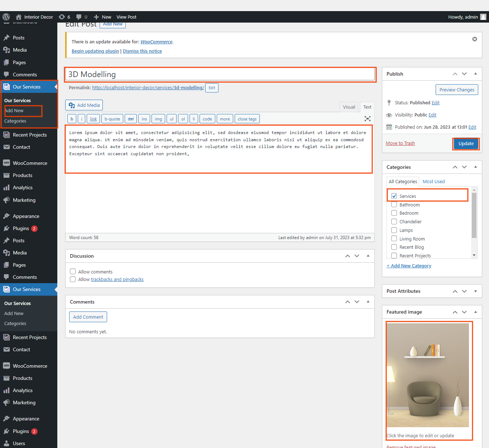Enable Allow comments checkbox

[x=73, y=272]
